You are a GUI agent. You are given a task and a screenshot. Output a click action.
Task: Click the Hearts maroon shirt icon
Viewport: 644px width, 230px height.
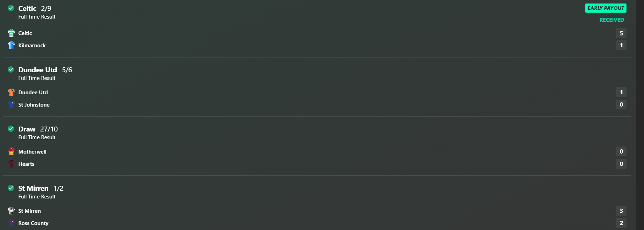pyautogui.click(x=11, y=164)
